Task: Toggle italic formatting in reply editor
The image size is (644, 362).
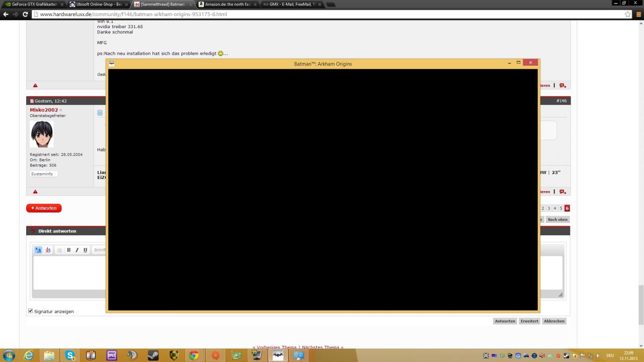Action: point(77,250)
